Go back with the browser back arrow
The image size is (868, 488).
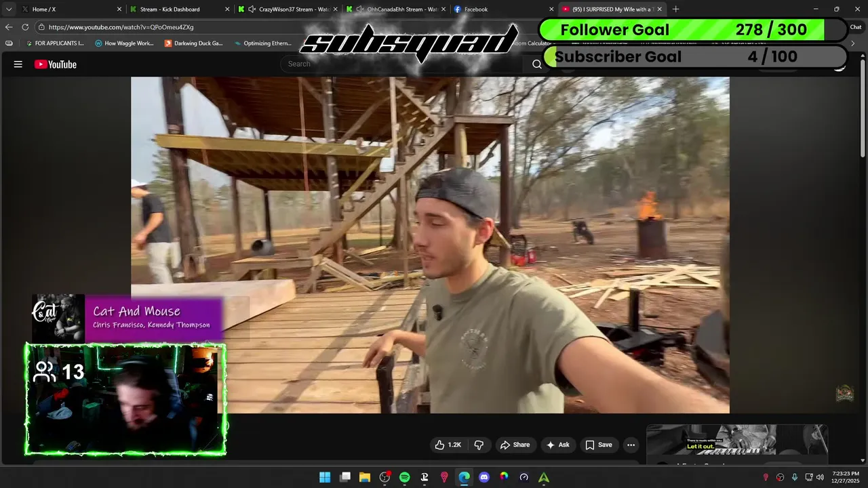8,27
